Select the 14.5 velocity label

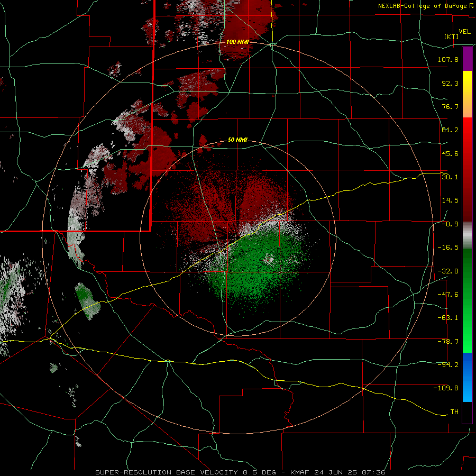[x=450, y=200]
